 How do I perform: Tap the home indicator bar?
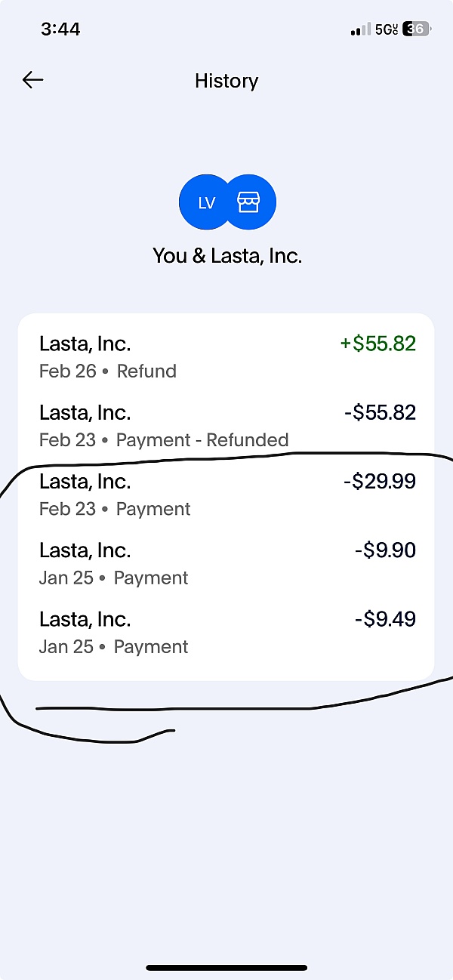[x=226, y=967]
